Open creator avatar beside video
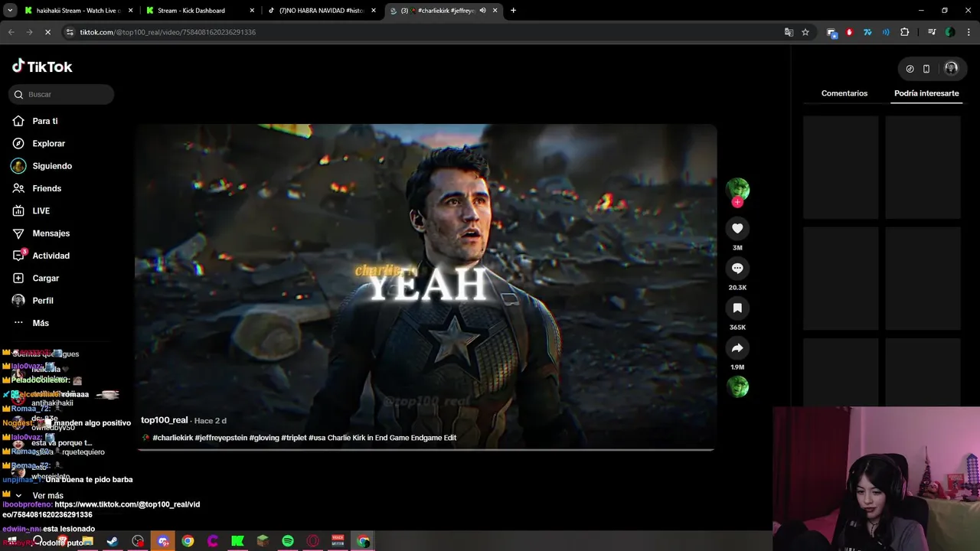Viewport: 980px width, 551px height. (x=737, y=189)
